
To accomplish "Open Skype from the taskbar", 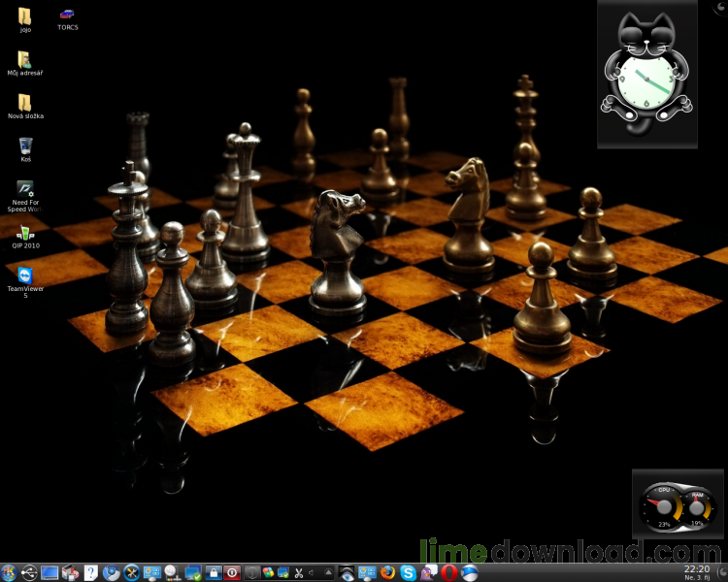I will (409, 572).
